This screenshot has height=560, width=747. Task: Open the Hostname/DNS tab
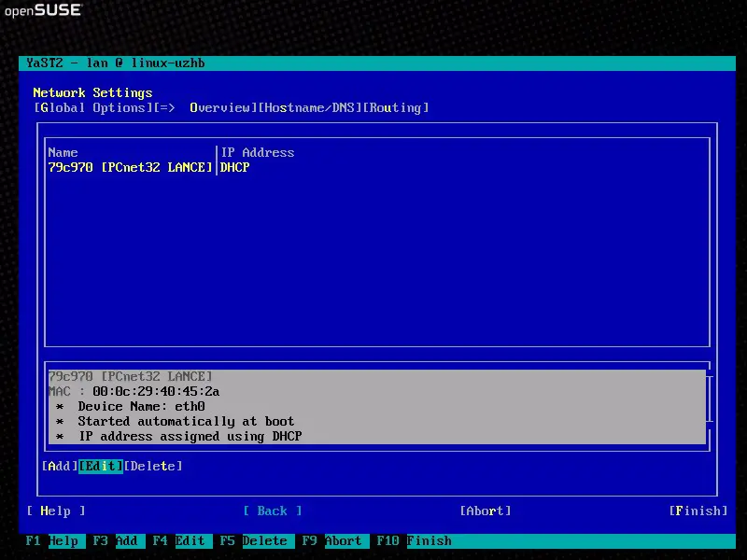[x=310, y=108]
